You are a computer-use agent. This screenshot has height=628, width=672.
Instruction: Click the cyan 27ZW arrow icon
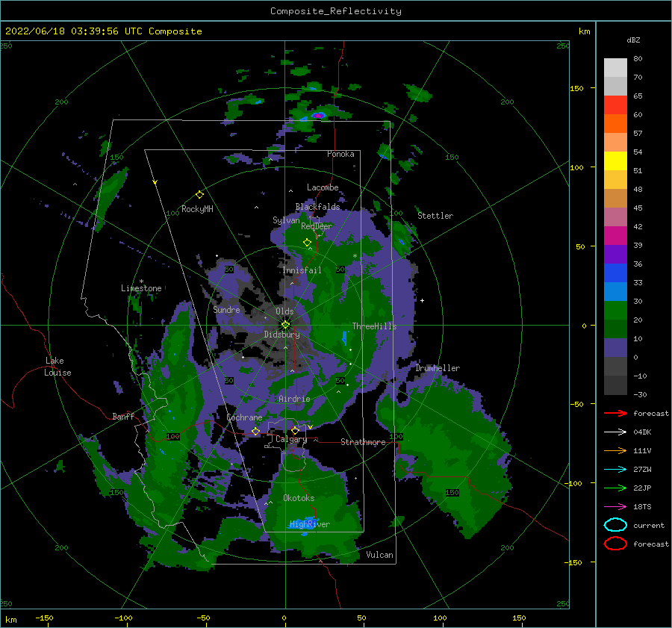point(615,470)
